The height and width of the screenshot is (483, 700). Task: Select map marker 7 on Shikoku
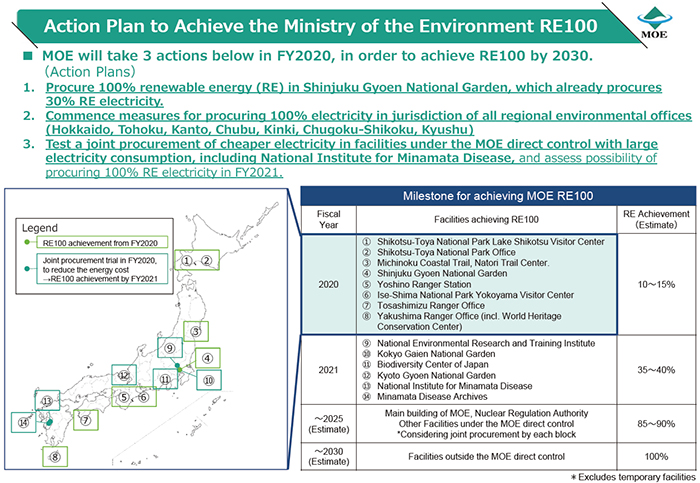coord(86,420)
